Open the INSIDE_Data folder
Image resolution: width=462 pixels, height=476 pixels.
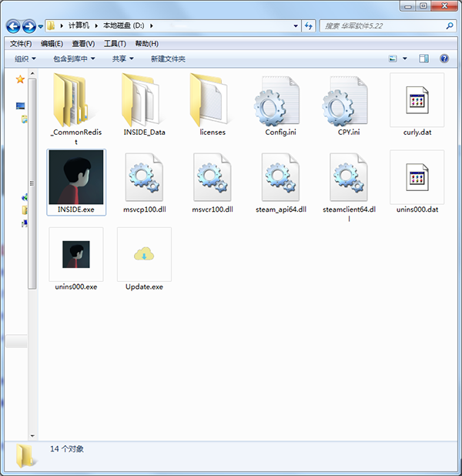[144, 100]
